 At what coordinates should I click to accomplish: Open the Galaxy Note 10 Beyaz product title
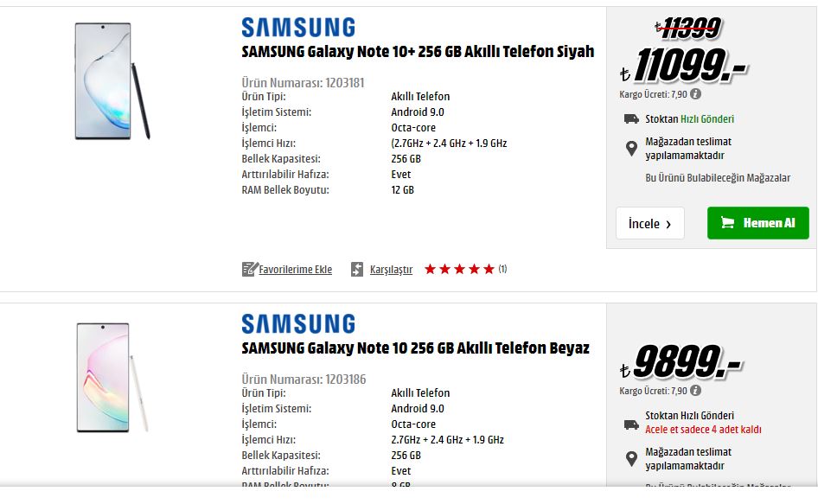(415, 348)
